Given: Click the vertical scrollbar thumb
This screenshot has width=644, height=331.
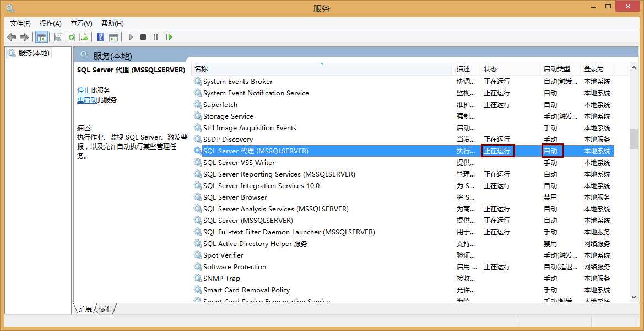Looking at the screenshot, I should 634,139.
